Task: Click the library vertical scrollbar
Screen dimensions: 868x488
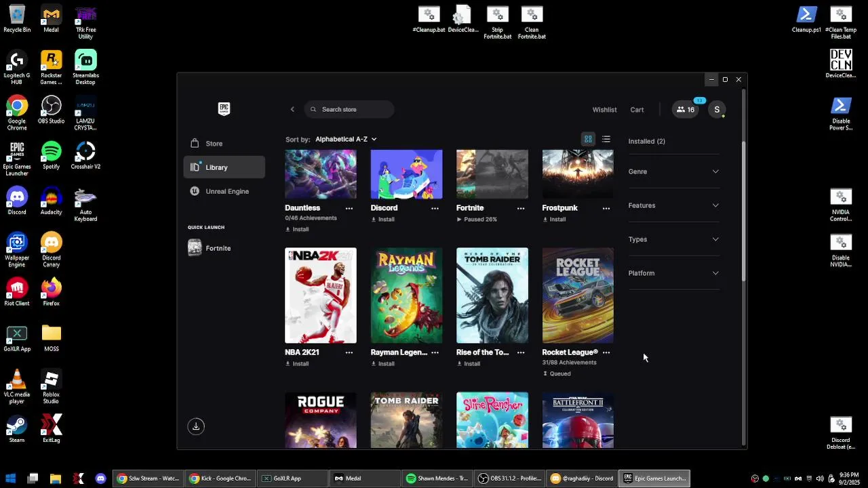Action: pos(744,211)
